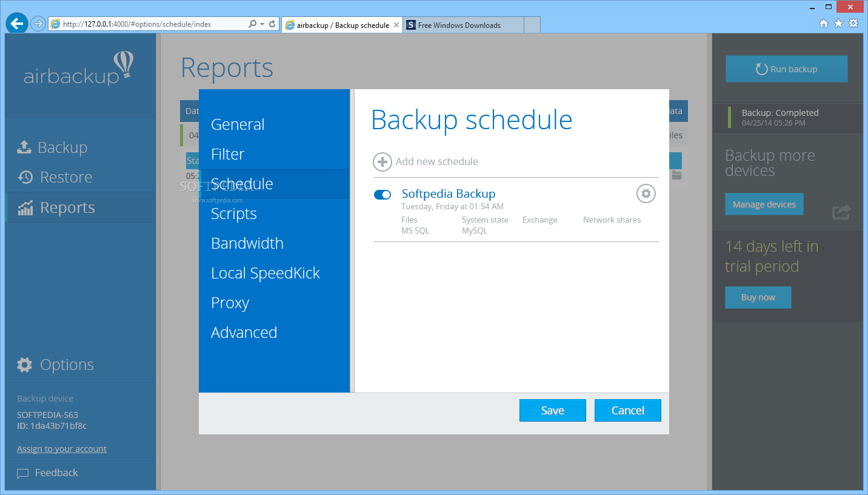Screen dimensions: 868x495
Task: Click the page refresh icon
Action: tap(272, 24)
